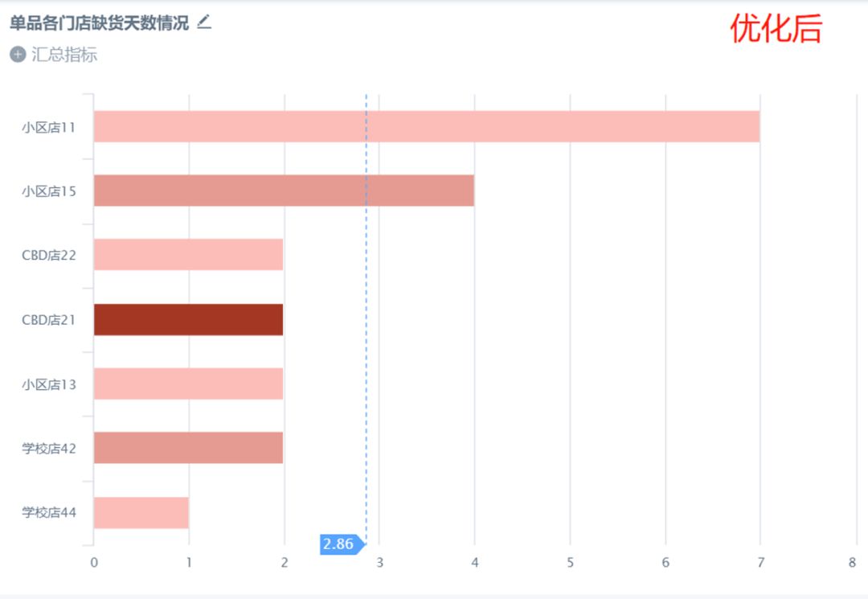Open the 汇总指标 summary indicator link

coord(64,54)
